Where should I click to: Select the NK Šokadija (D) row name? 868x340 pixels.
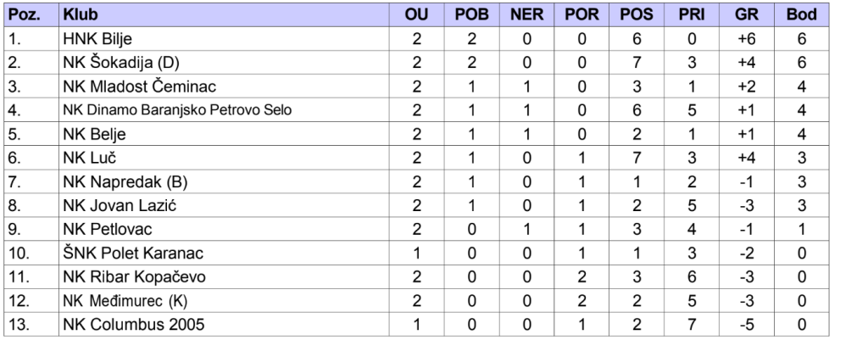point(121,63)
